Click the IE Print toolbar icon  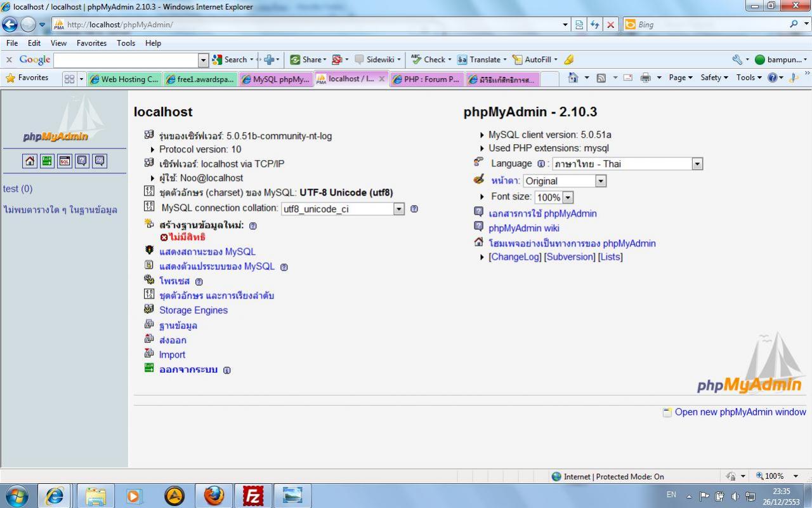[645, 77]
